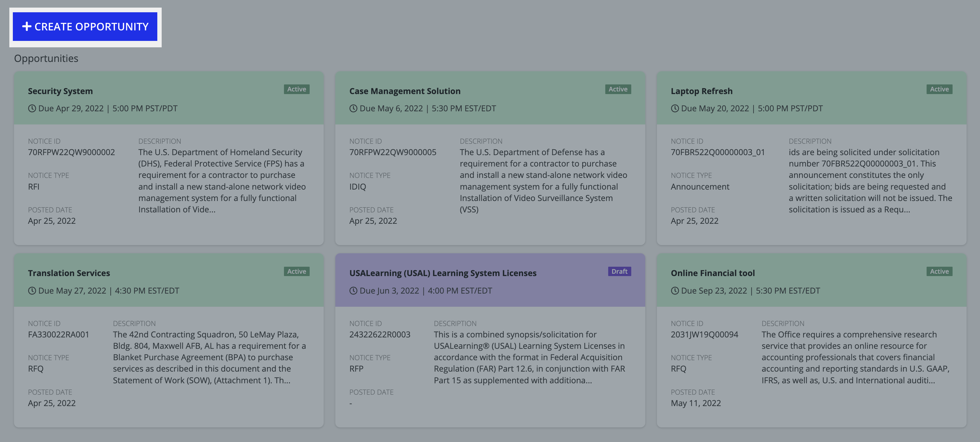Click Security System posted date Apr 25, 2022
980x442 pixels.
tap(51, 221)
